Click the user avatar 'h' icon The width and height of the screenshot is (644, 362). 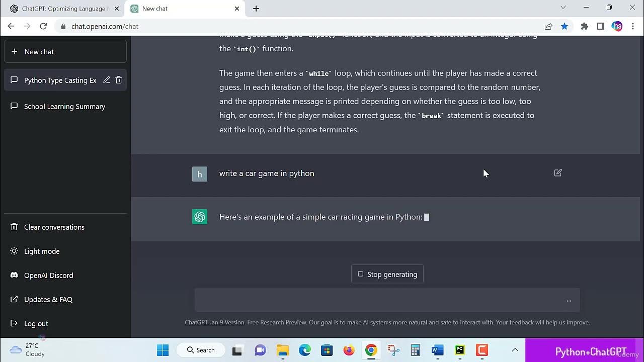200,174
